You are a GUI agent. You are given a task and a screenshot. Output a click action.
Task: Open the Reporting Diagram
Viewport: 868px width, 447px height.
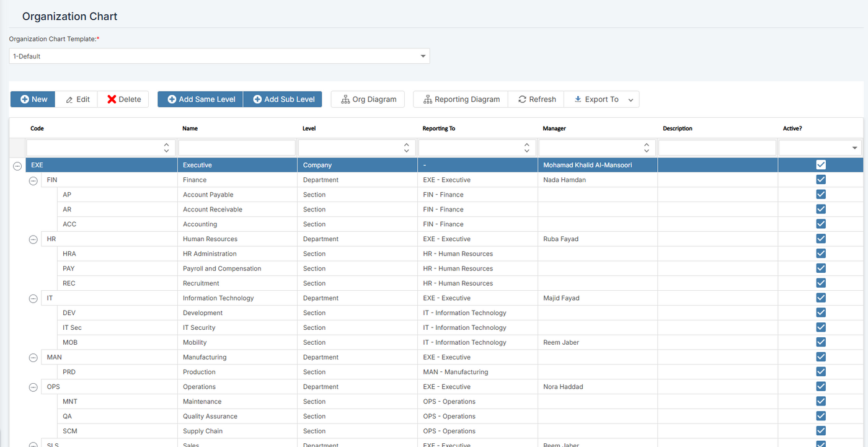[x=461, y=99]
